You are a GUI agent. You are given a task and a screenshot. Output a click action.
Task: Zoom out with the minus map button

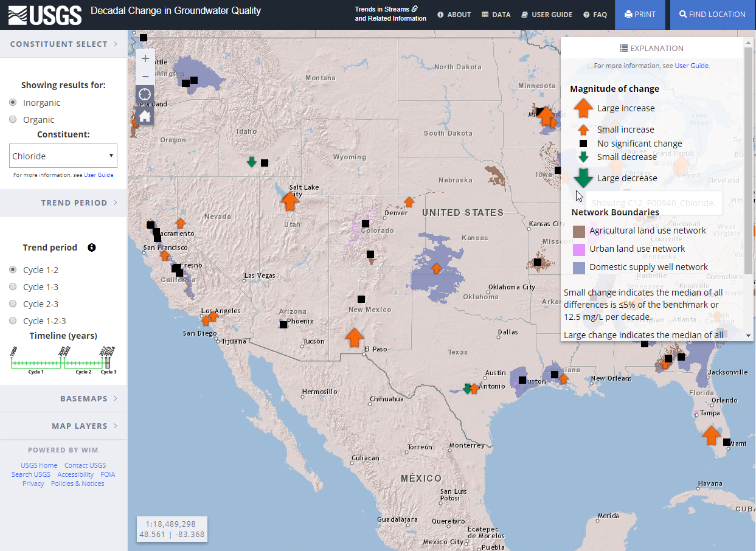(145, 77)
